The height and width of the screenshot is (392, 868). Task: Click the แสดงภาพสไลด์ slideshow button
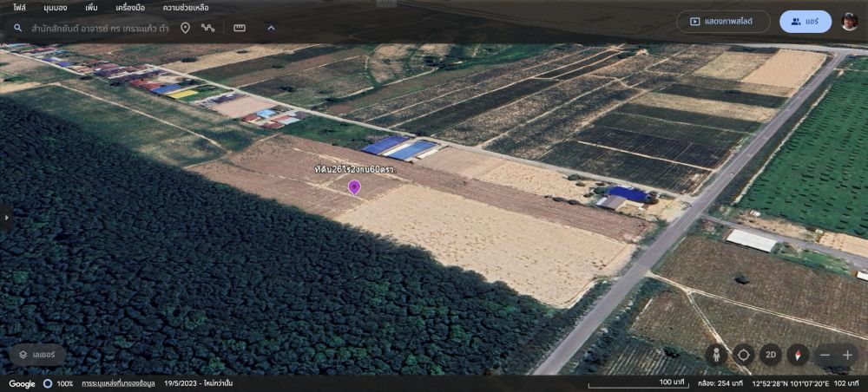click(722, 22)
